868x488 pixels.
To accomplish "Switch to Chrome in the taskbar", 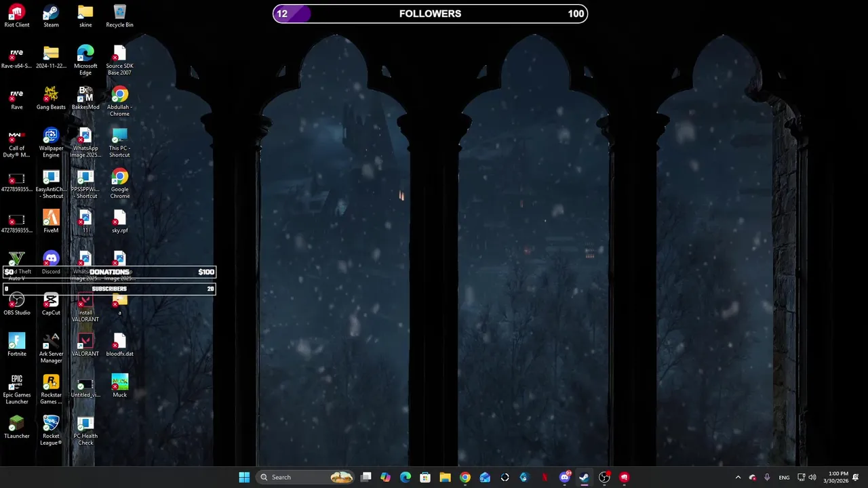I will [x=465, y=477].
